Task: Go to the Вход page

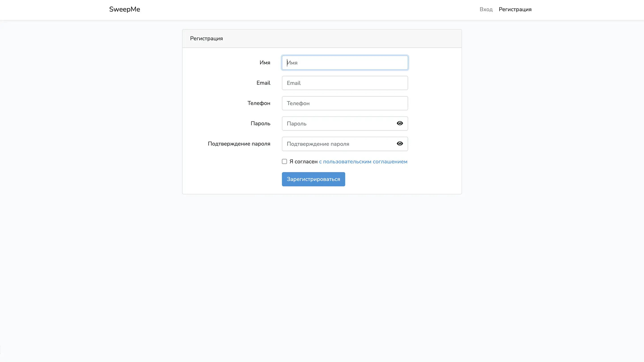Action: click(x=486, y=9)
